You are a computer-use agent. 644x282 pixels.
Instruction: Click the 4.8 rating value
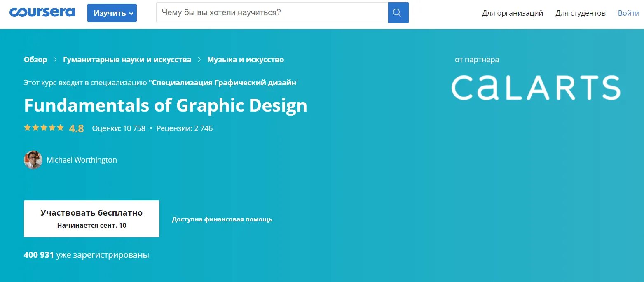click(x=77, y=128)
